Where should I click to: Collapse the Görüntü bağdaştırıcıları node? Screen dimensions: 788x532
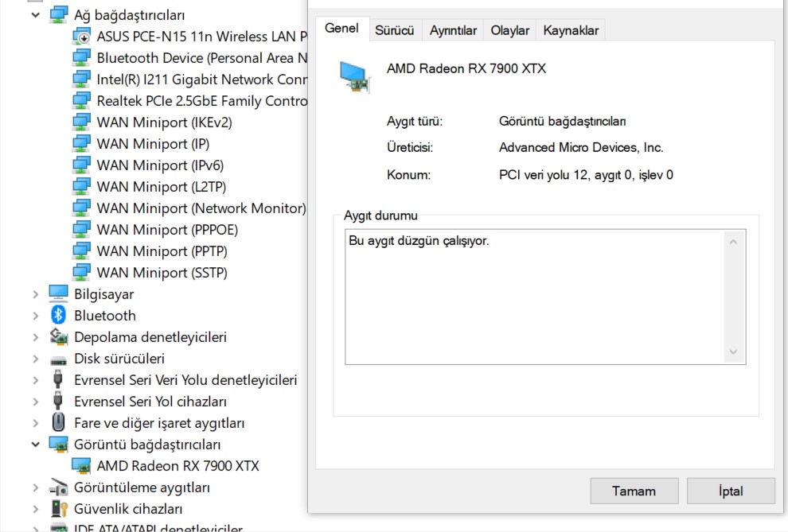pos(35,445)
